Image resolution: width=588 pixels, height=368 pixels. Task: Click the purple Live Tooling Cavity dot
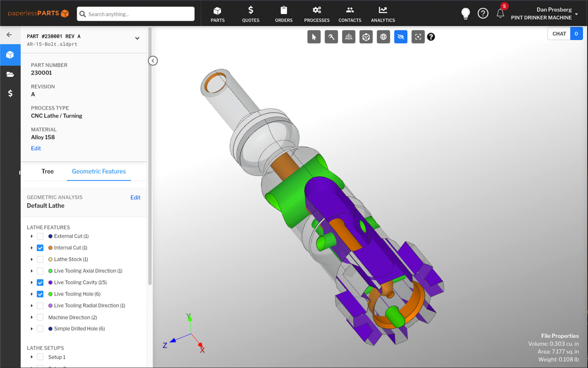click(x=50, y=282)
